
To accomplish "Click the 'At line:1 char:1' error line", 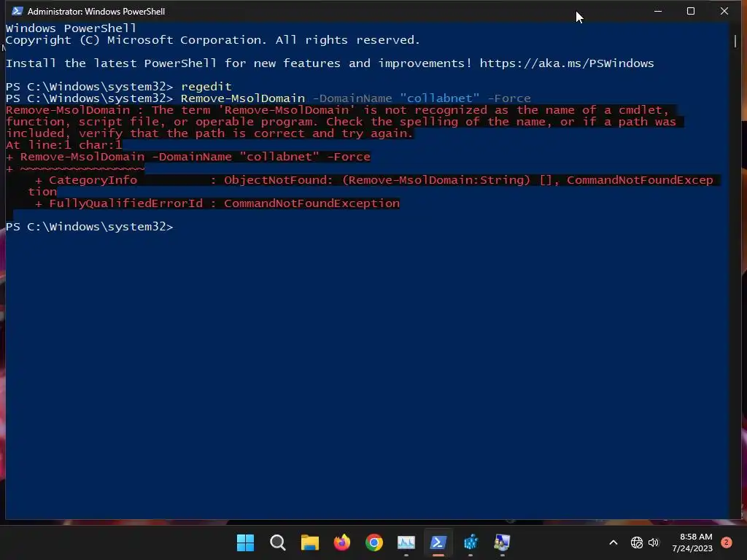I will pos(64,145).
